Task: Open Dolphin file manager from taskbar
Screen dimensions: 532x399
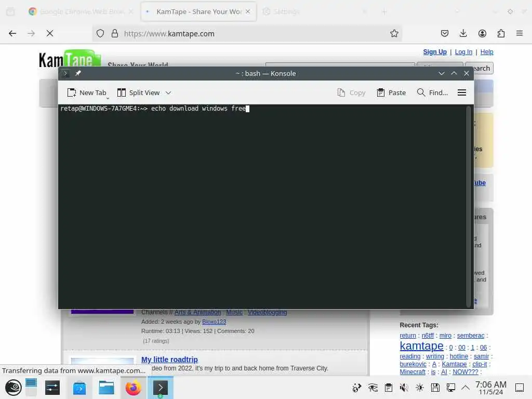Action: tap(106, 388)
